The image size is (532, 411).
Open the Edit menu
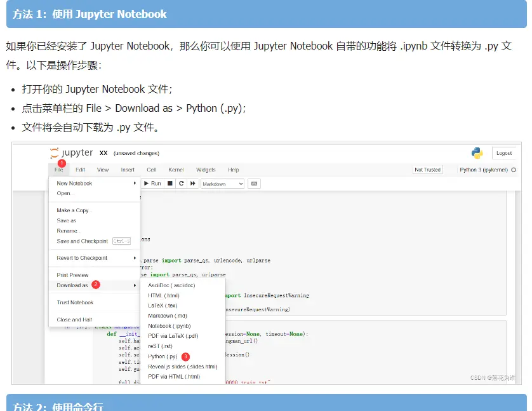tap(80, 170)
